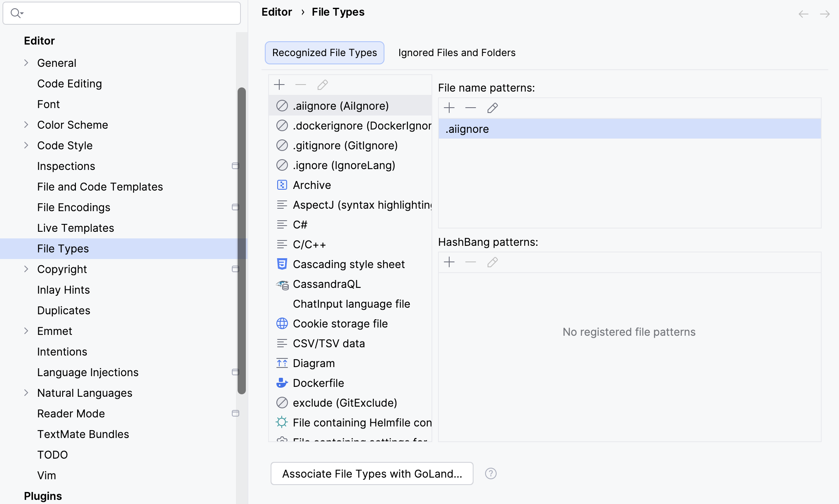Open help next to Associate File Types button
The height and width of the screenshot is (504, 839).
tap(490, 473)
